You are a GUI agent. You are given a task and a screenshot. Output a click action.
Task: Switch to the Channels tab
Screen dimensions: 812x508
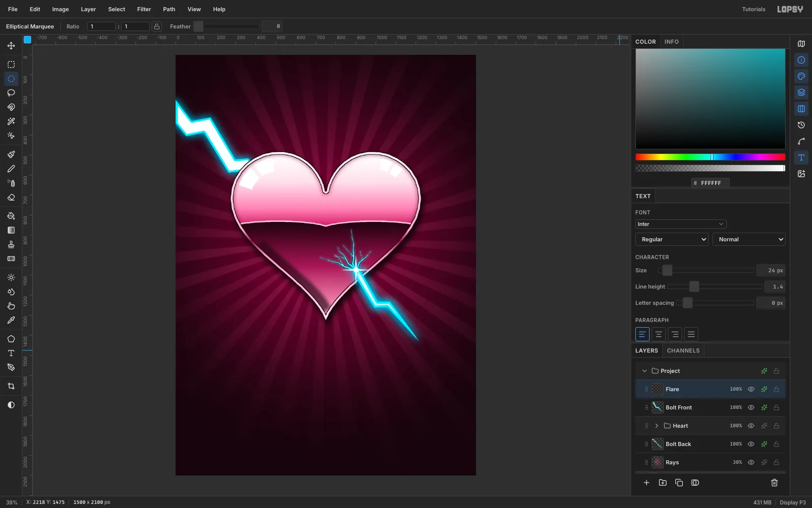point(683,351)
